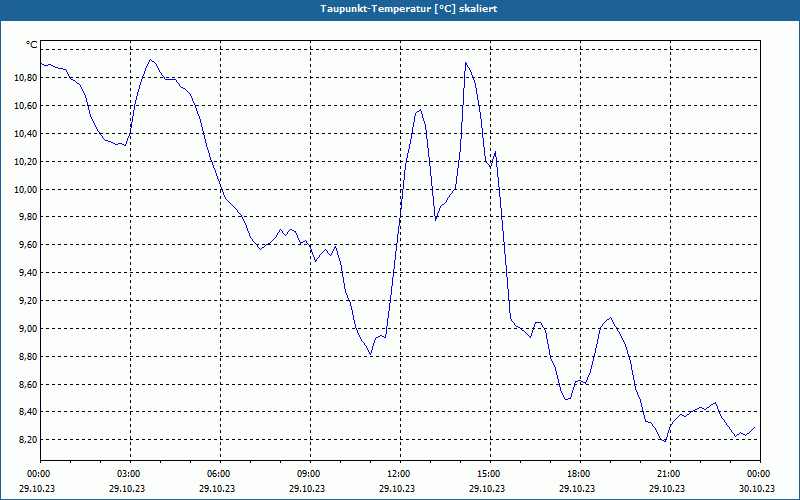Click the '9,60' y-axis label

[x=29, y=245]
